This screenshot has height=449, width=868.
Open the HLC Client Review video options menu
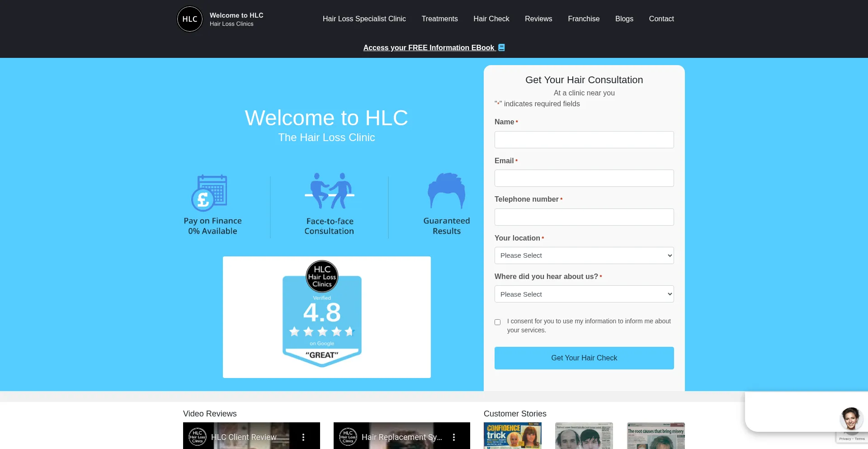pos(303,437)
